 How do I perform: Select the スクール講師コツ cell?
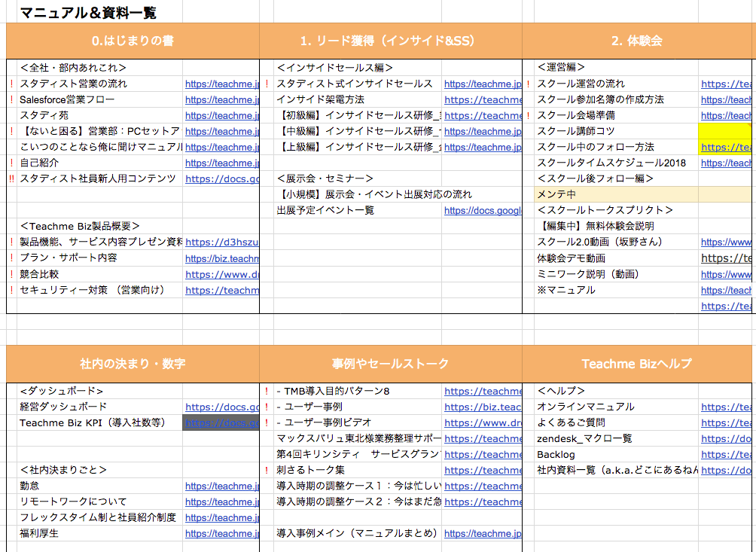616,131
